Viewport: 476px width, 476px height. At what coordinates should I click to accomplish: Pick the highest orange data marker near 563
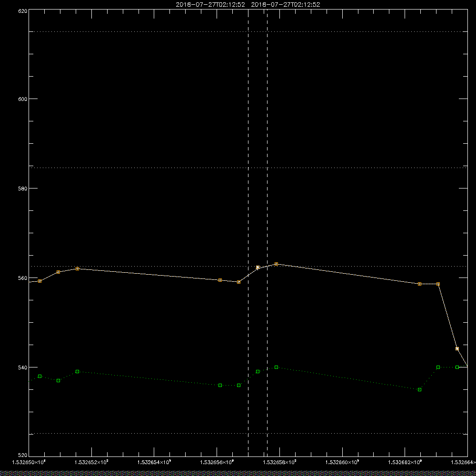276,264
